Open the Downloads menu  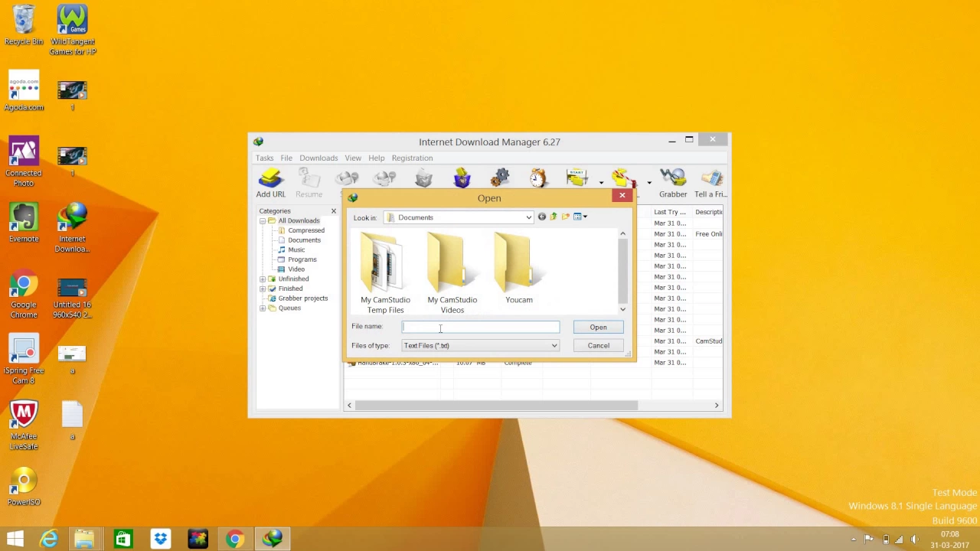(318, 158)
